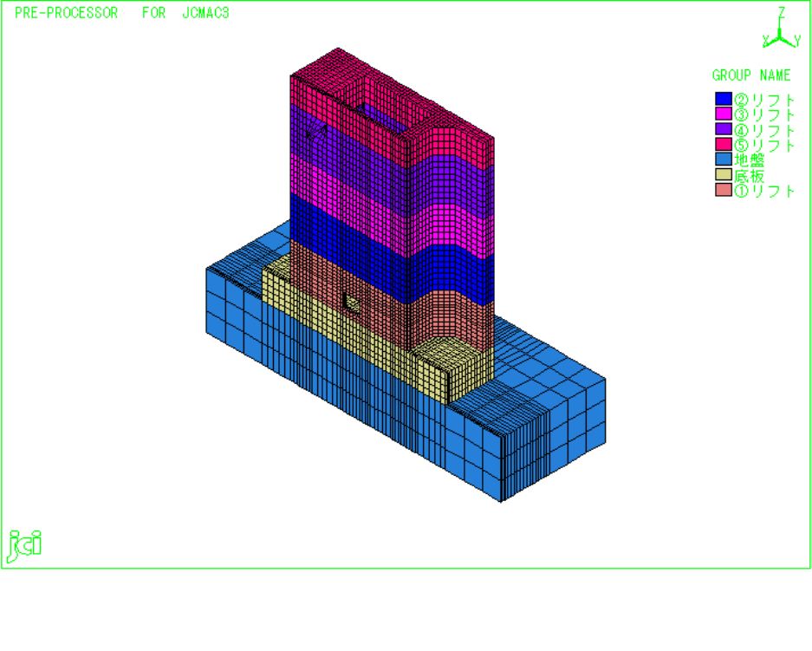This screenshot has height=651, width=812.
Task: Select the ②リフト legend label
Action: [764, 100]
